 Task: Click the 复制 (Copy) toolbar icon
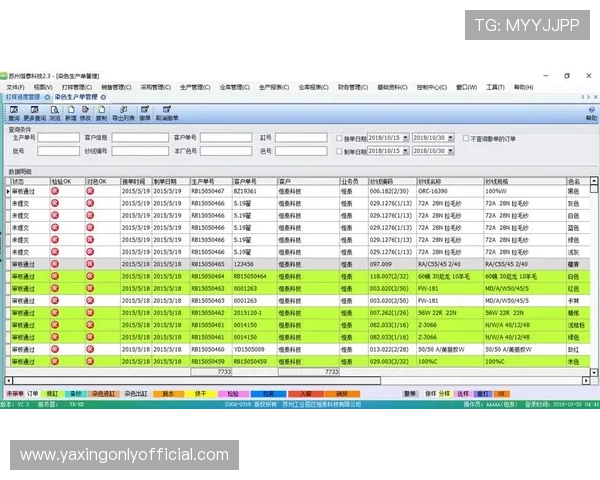pos(101,112)
